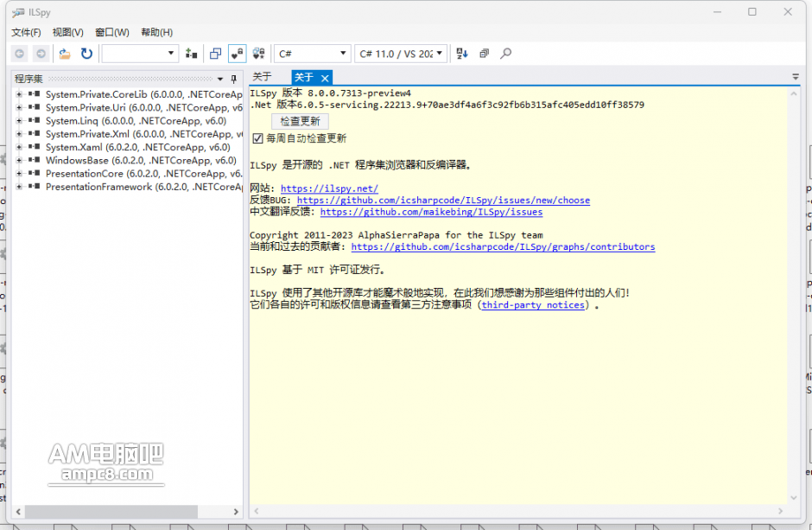Click the overlapping windows toolbar icon

(215, 54)
